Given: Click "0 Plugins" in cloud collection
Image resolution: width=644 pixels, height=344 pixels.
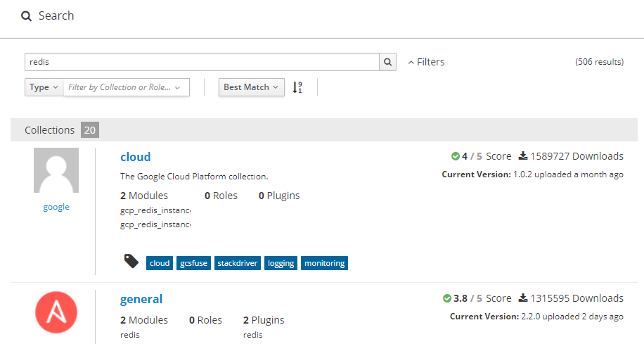Looking at the screenshot, I should pyautogui.click(x=279, y=196).
